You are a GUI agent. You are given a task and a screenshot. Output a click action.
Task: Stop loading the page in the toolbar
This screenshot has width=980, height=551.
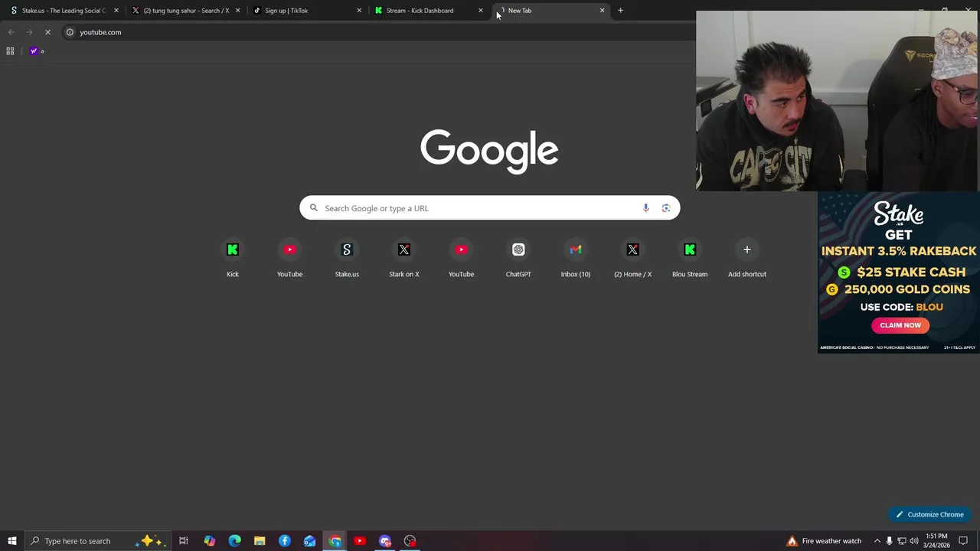point(47,32)
